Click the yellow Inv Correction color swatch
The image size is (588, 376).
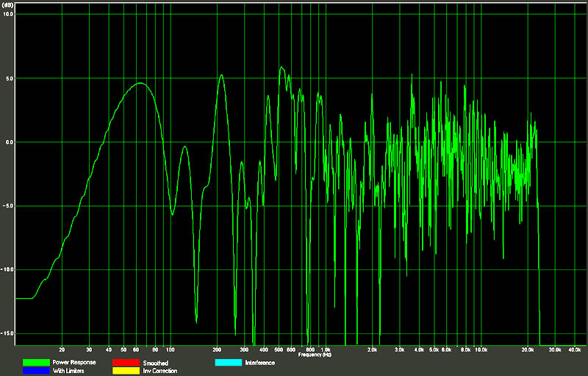tap(126, 371)
